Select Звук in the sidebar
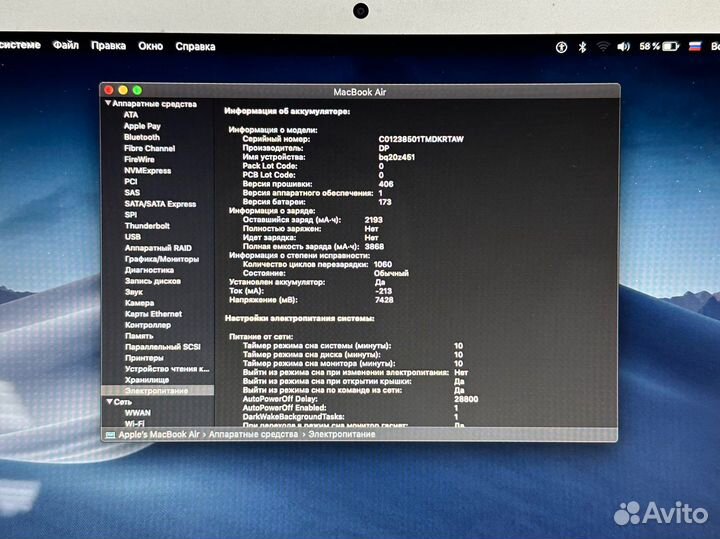 [x=134, y=292]
